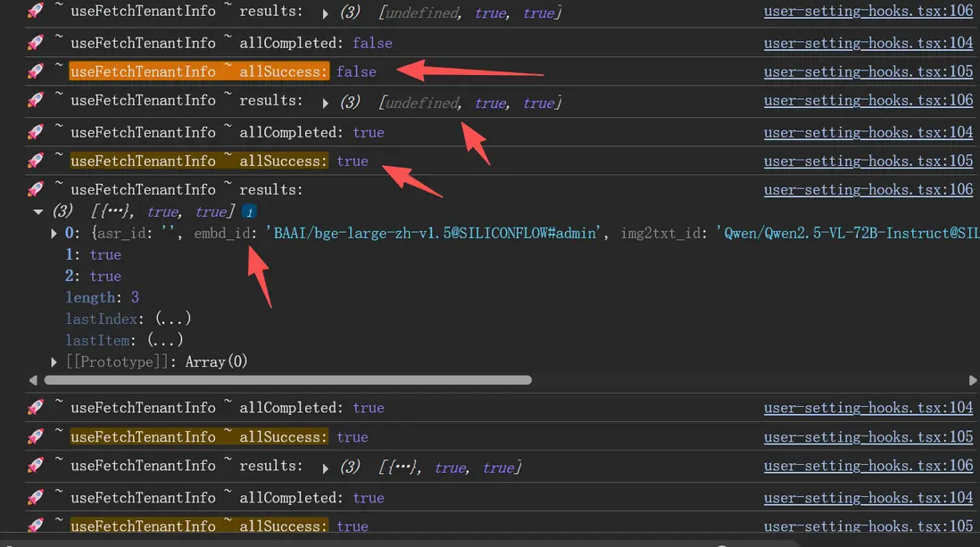Click rocket icon in allSuccess: false row

[x=36, y=71]
